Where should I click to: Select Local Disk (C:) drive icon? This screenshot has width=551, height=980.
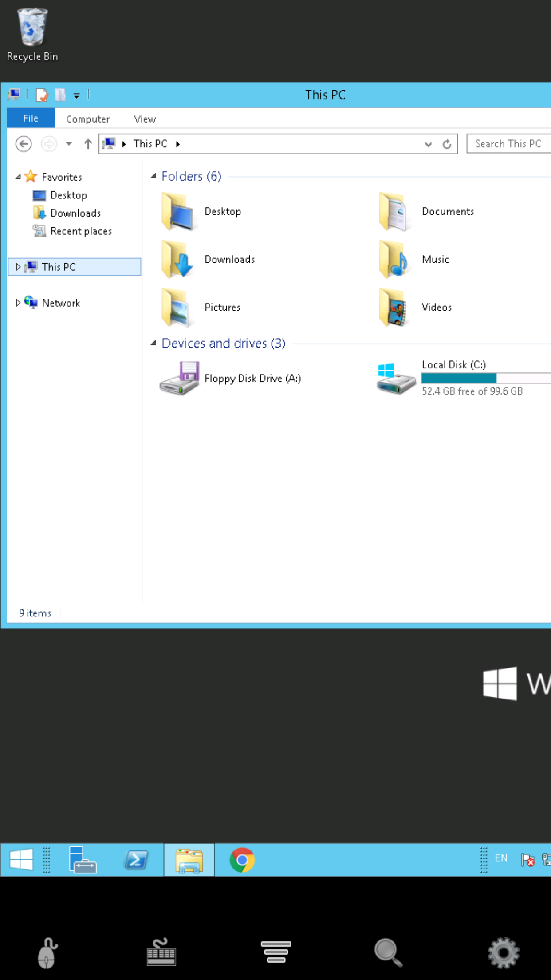click(x=396, y=378)
